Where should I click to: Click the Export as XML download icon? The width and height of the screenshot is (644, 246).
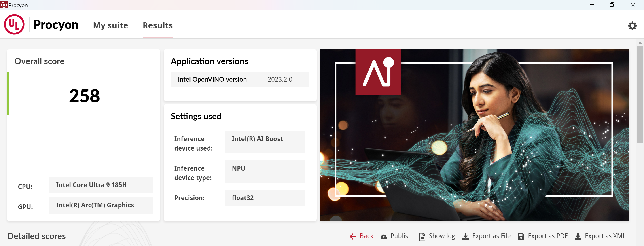click(x=578, y=237)
